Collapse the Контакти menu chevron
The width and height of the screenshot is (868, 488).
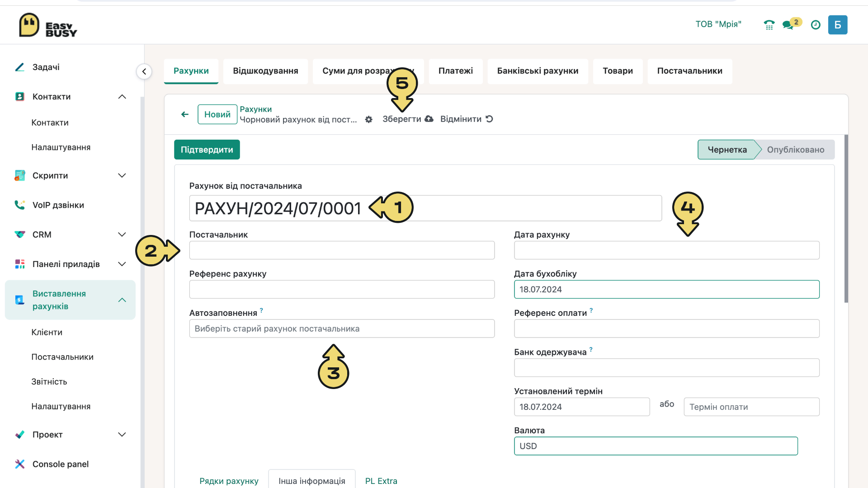(x=122, y=97)
